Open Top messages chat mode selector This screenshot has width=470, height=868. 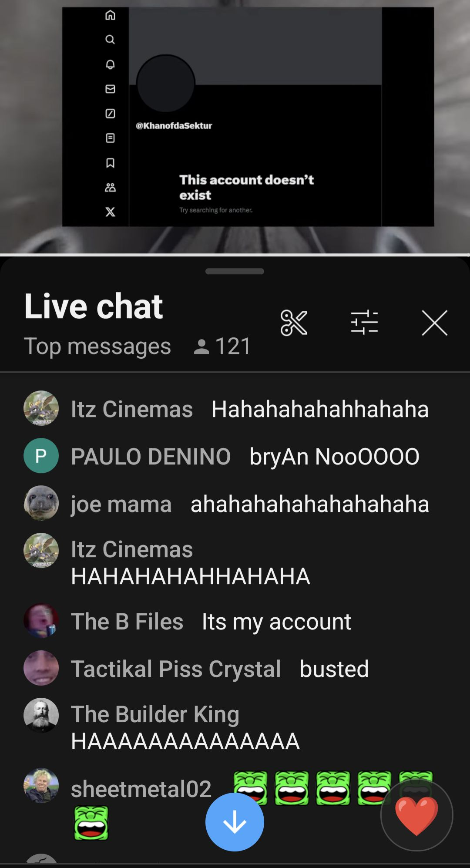pos(97,346)
